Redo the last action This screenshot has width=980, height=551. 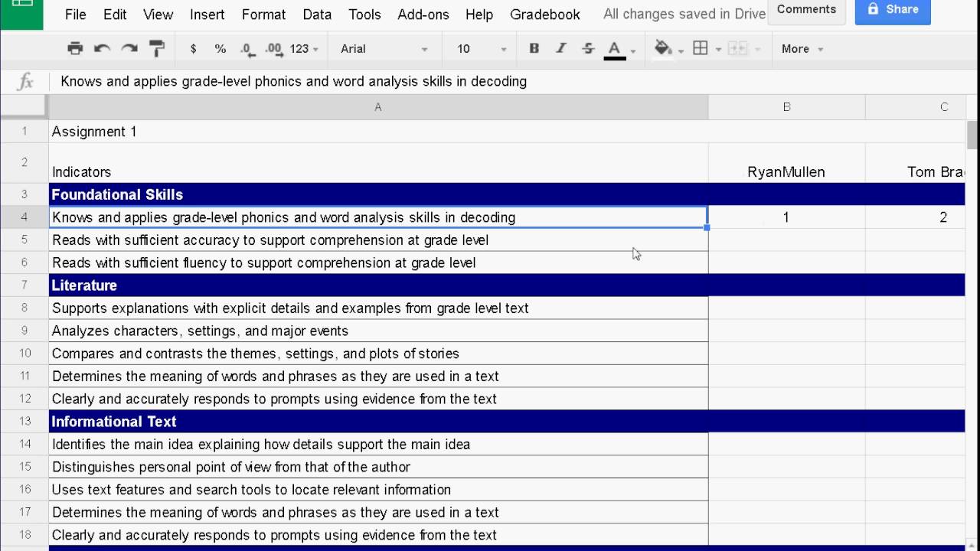129,48
